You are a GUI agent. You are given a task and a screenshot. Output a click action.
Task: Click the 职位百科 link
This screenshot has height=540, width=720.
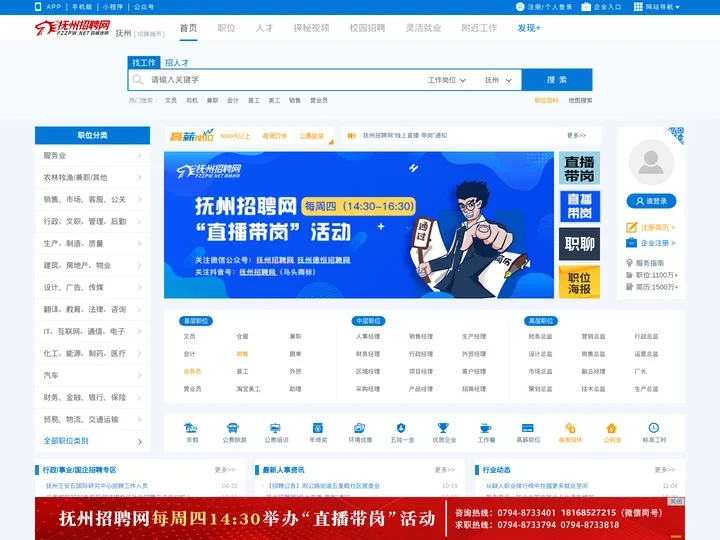546,100
